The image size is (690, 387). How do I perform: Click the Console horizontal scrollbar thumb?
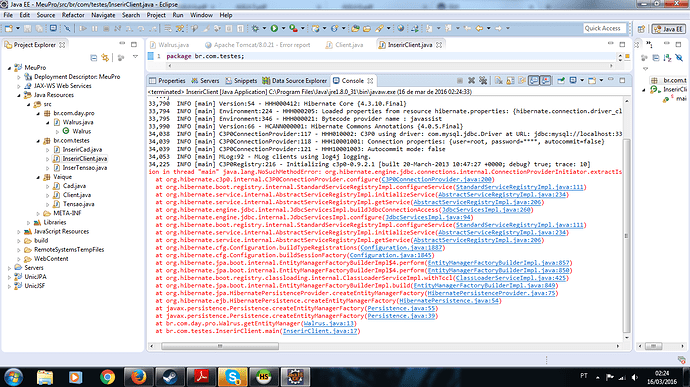(x=220, y=346)
